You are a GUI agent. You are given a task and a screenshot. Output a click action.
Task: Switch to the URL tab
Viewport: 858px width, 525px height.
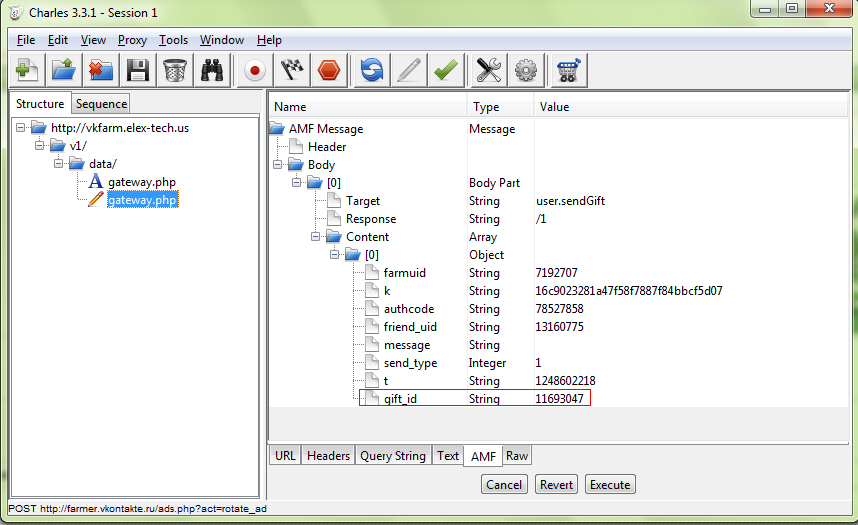point(285,455)
